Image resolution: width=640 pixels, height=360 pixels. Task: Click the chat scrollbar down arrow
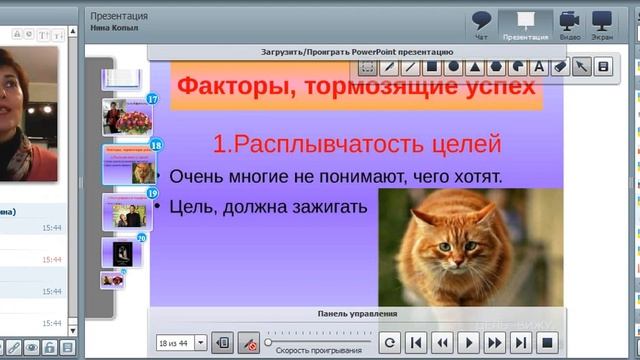[73, 330]
